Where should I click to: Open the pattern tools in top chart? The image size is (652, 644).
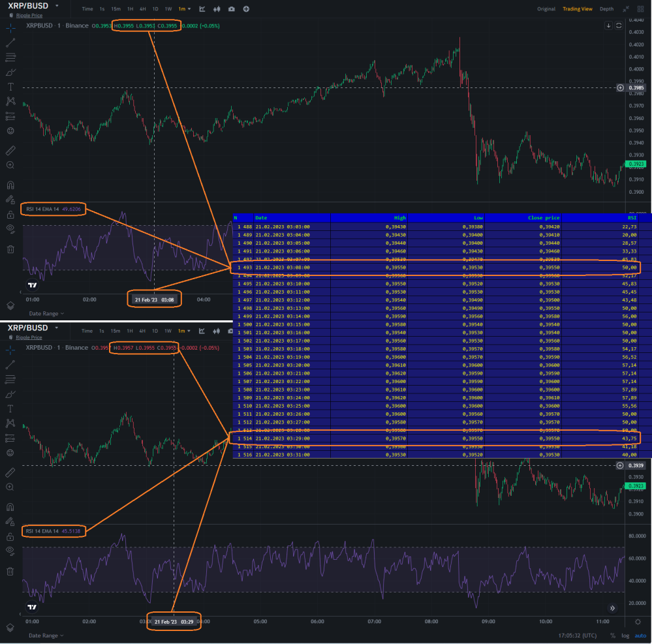coord(10,101)
